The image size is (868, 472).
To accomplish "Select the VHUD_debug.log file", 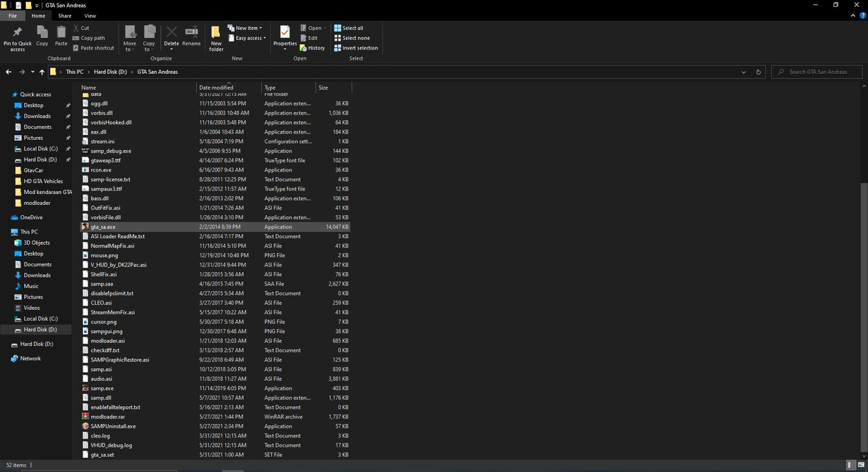I will (216, 446).
